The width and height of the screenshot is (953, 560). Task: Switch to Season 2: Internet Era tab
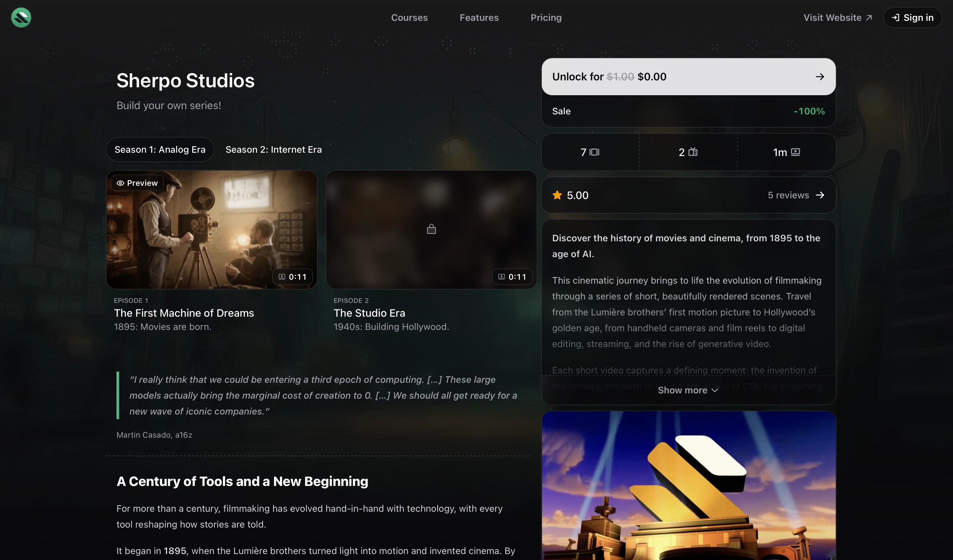pyautogui.click(x=273, y=149)
